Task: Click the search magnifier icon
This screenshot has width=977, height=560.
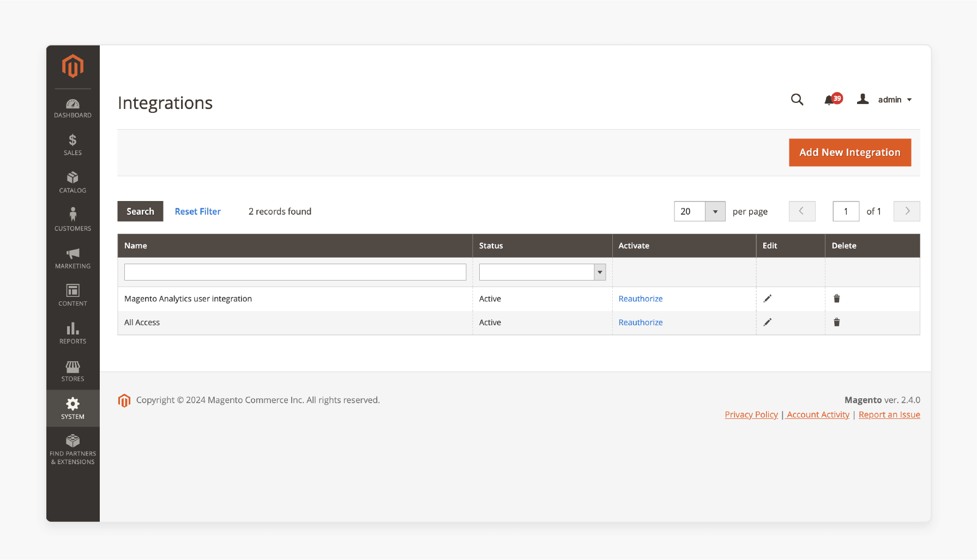Action: point(797,100)
